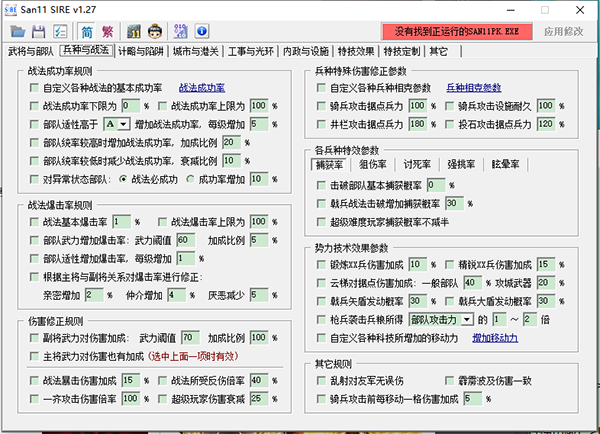Image resolution: width=600 pixels, height=434 pixels.
Task: Click the 武力阈值 input field showing 60
Action: pos(186,241)
